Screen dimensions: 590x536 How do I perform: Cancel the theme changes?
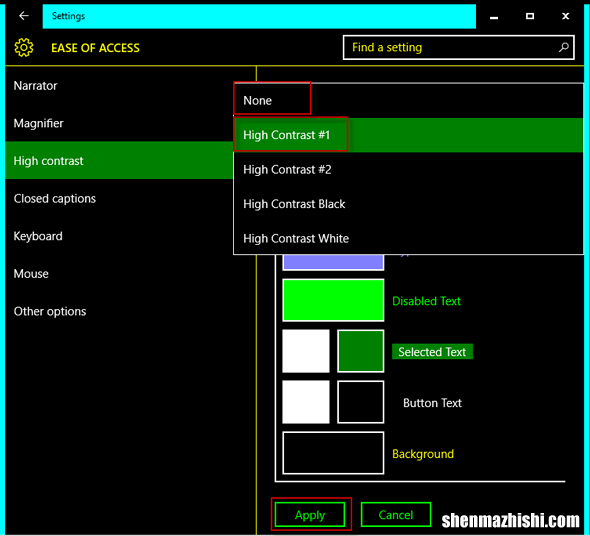396,515
